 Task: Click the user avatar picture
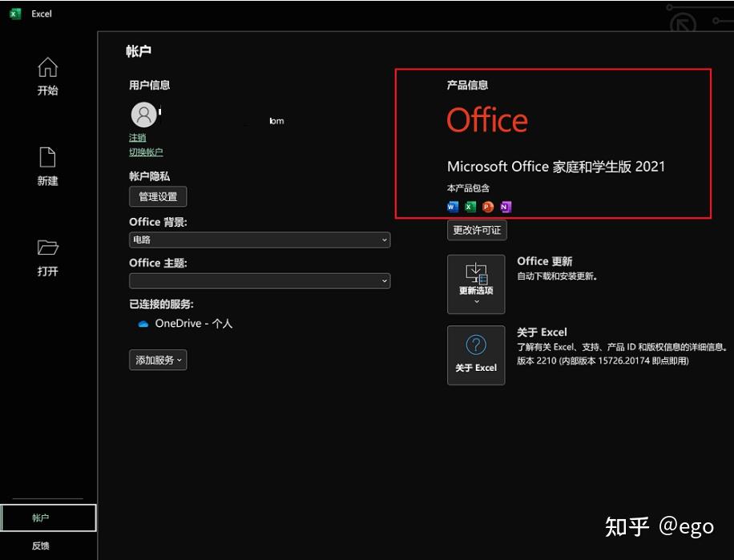pos(145,115)
